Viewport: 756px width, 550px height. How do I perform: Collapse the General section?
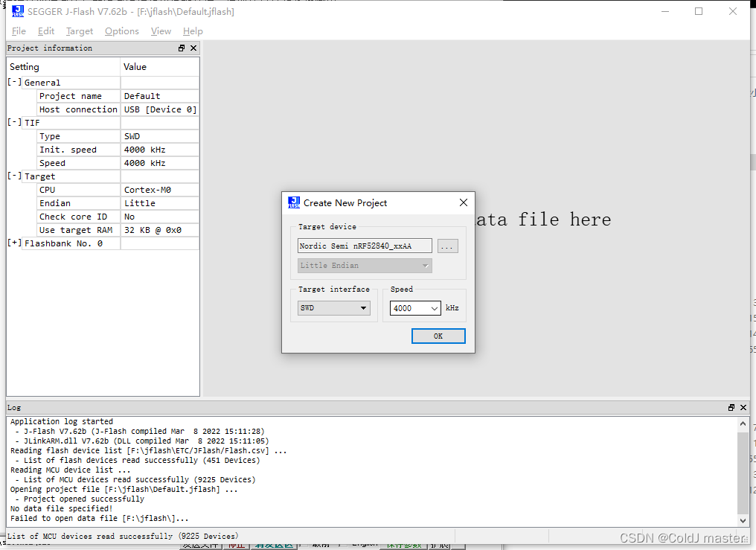[14, 83]
